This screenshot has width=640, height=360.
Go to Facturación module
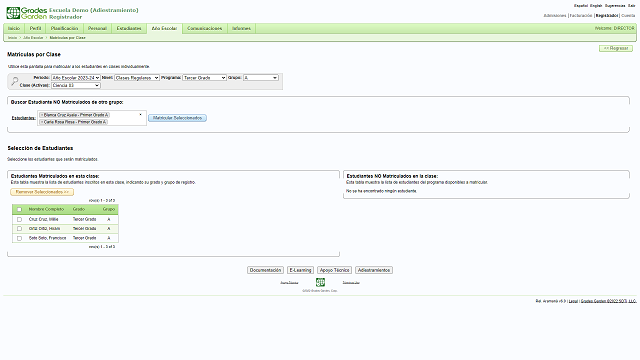[581, 16]
